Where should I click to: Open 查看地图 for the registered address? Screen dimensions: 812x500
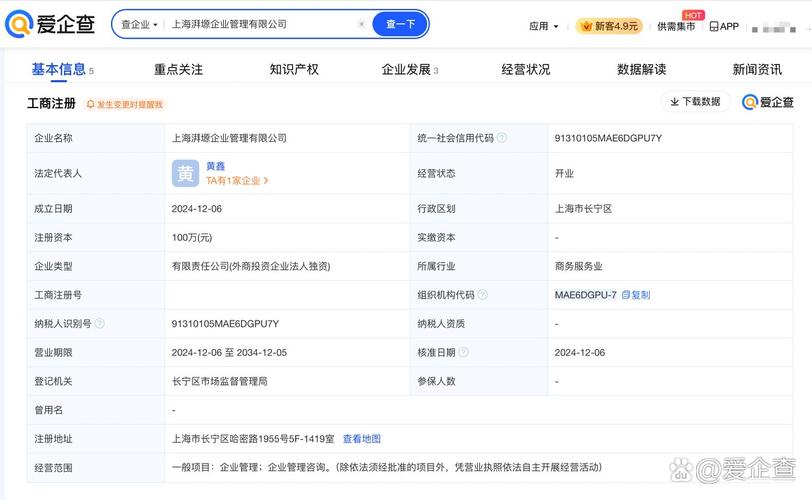(361, 439)
